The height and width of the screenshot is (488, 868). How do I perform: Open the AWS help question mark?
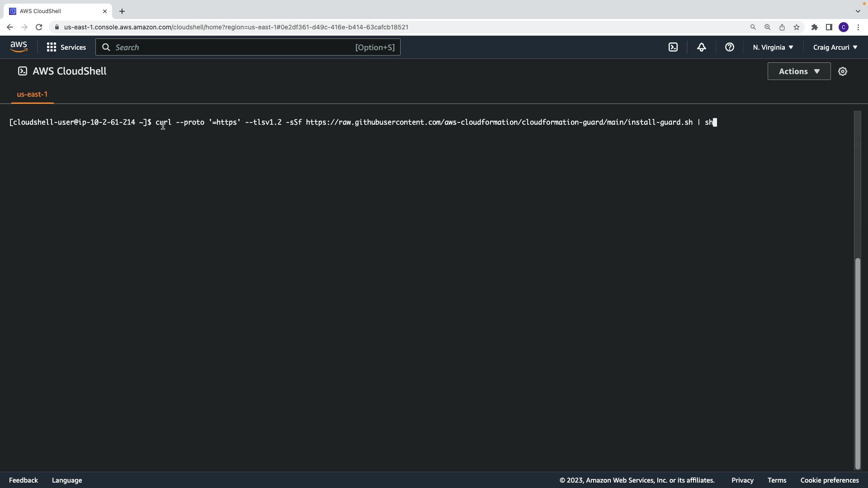(x=729, y=47)
